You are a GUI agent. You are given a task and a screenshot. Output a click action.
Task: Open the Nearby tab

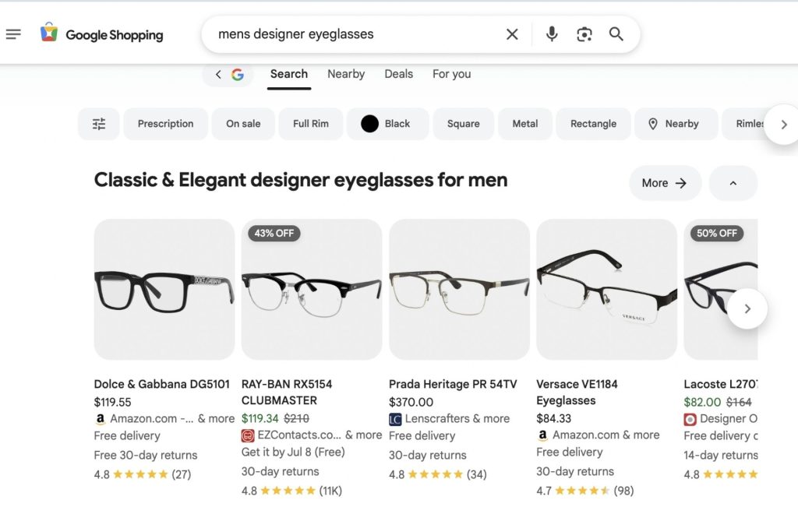345,74
